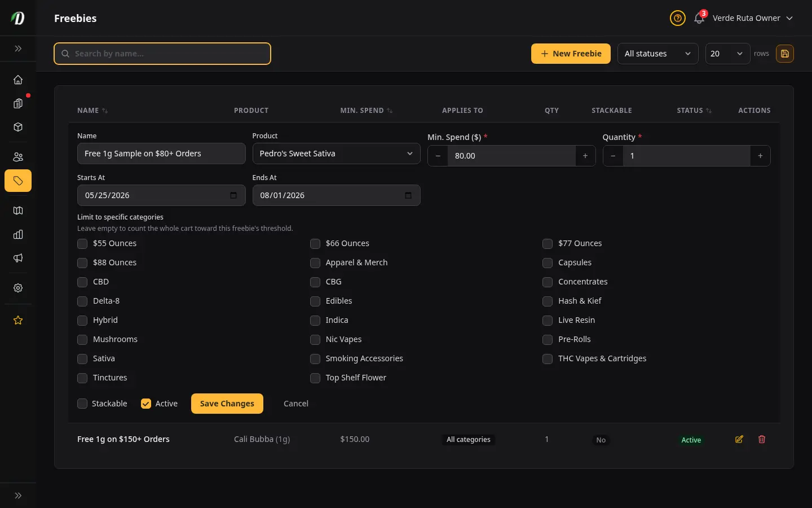Viewport: 812px width, 508px height.
Task: Increase Min. Spend with the plus button
Action: (x=585, y=156)
